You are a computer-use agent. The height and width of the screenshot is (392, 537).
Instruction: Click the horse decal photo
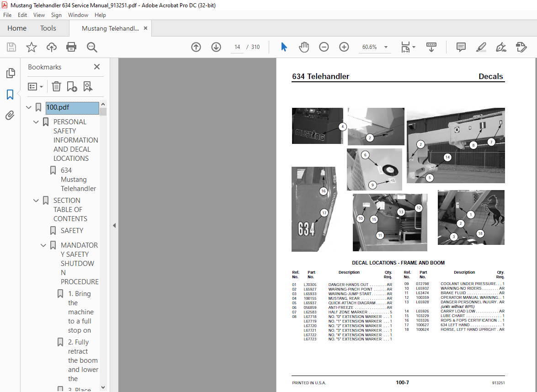point(471,217)
